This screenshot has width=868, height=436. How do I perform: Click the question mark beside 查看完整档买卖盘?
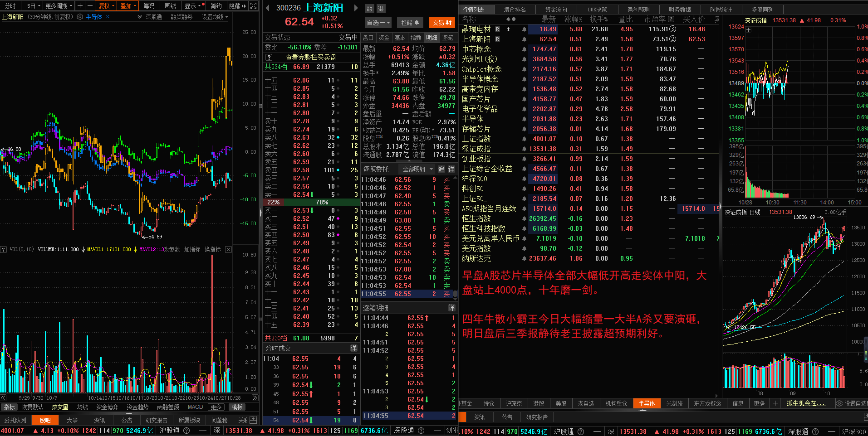pyautogui.click(x=269, y=58)
